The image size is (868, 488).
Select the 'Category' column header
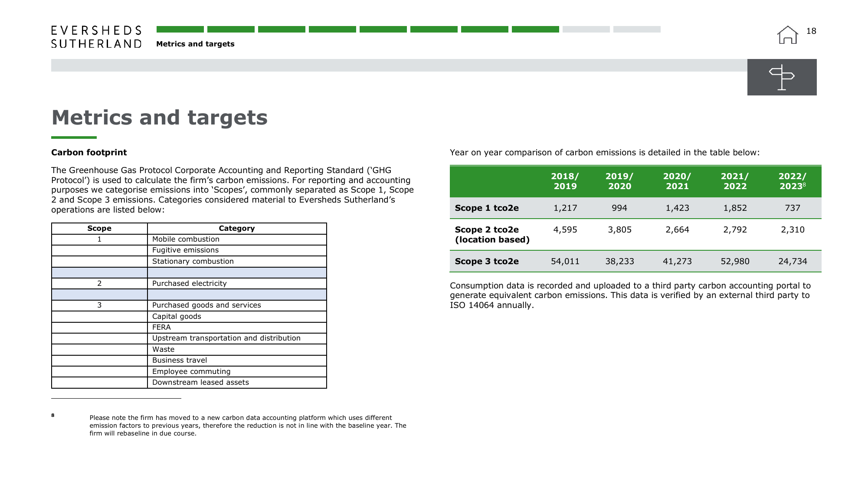(237, 229)
